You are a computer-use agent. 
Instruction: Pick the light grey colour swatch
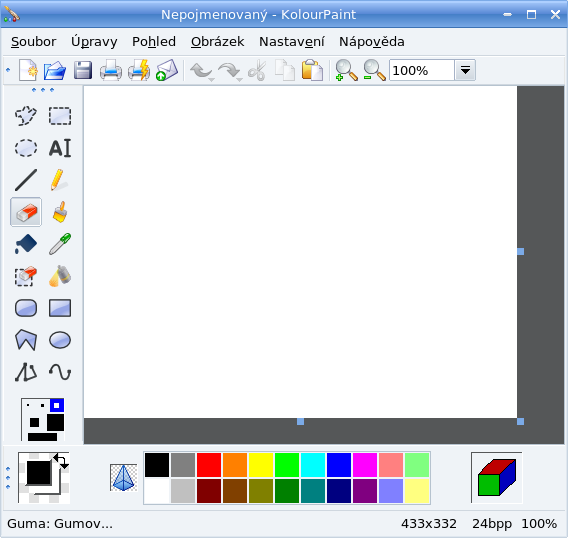coord(183,491)
